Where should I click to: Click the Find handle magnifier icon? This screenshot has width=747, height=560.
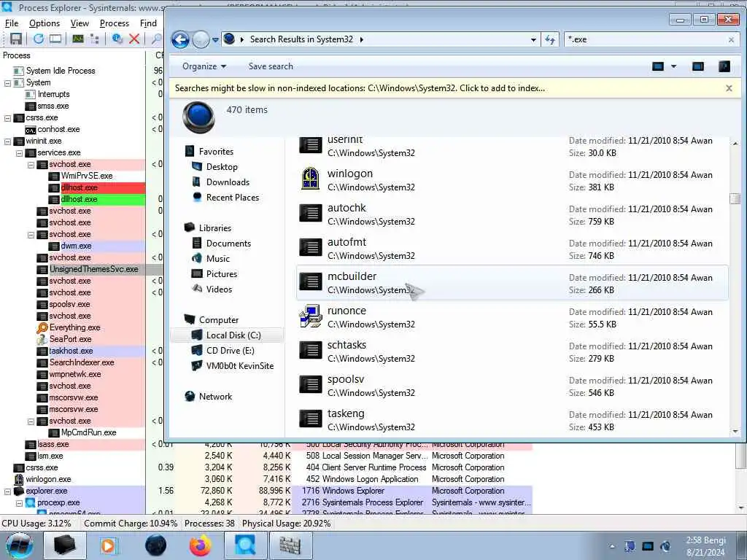coord(156,39)
